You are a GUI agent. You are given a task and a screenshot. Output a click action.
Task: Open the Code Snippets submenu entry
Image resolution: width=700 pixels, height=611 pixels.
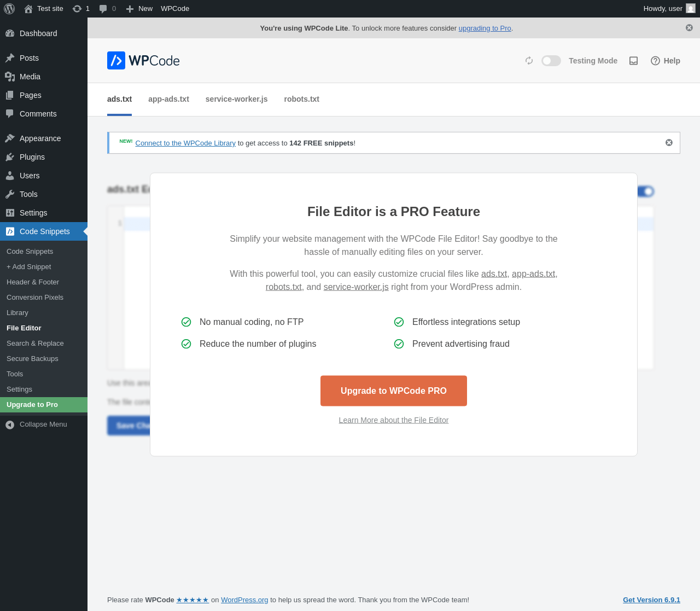pos(44,252)
